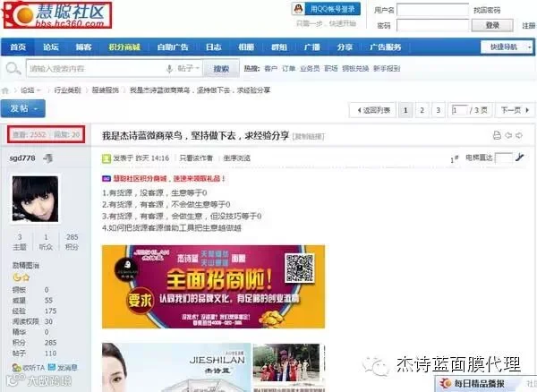Open the 博客 navigation tab
The width and height of the screenshot is (537, 392).
[83, 47]
